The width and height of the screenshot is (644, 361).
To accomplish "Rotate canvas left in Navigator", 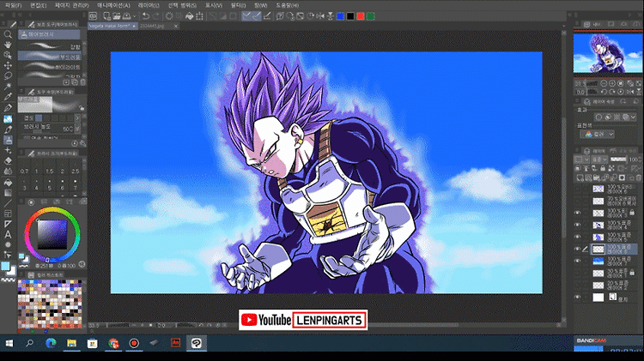I will click(604, 92).
